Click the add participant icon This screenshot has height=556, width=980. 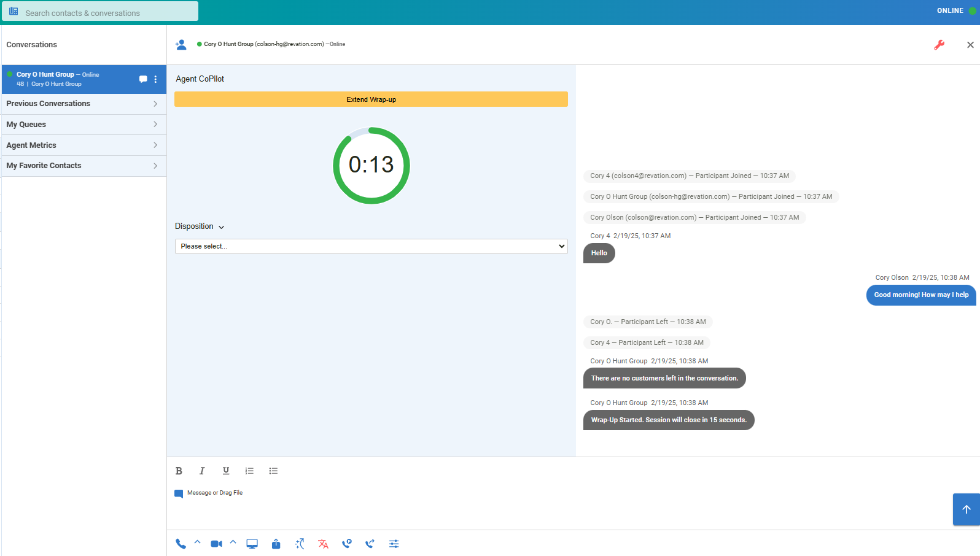(x=181, y=45)
